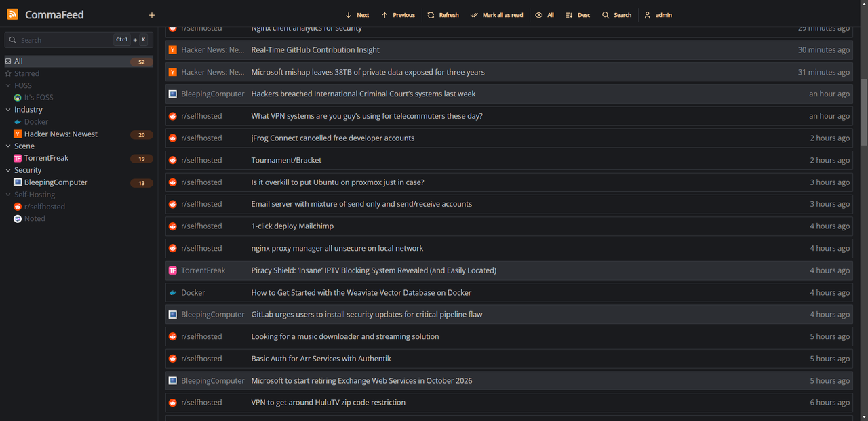This screenshot has width=868, height=421.
Task: Click BleepingComputer icon on Hackers breached row
Action: tap(173, 94)
